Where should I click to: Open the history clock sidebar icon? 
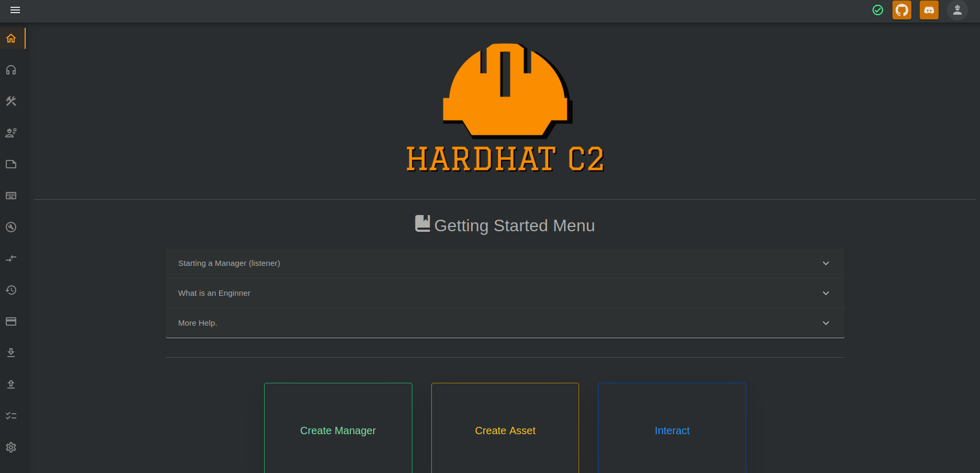[11, 290]
